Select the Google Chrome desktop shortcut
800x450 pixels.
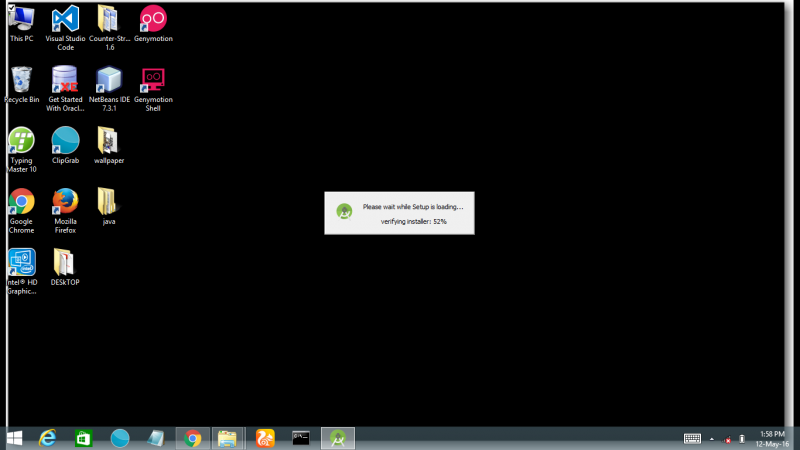coord(21,211)
